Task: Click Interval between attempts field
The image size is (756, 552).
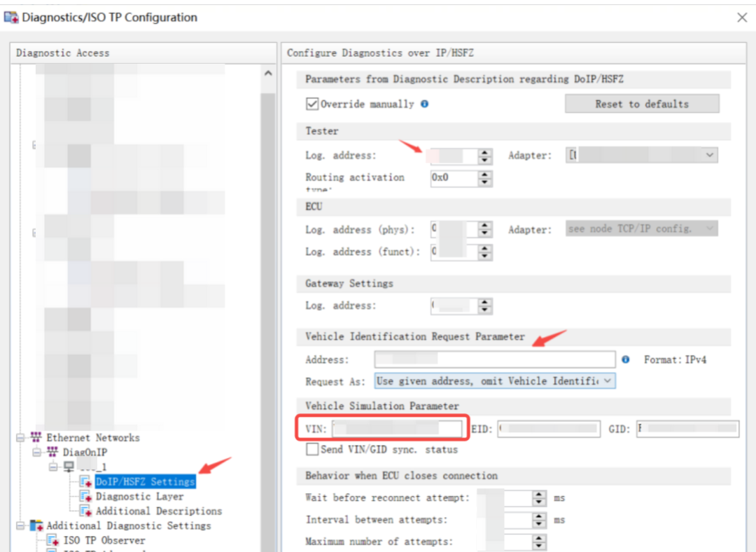Action: 505,520
